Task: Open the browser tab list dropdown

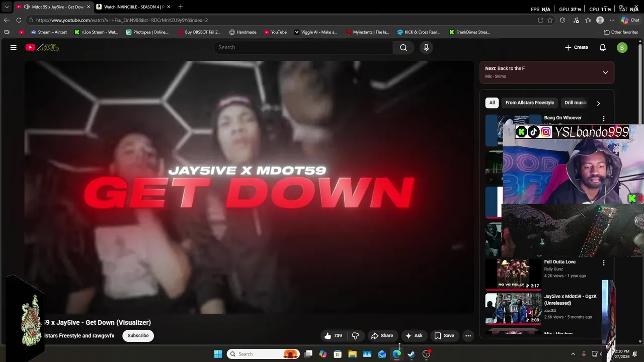Action: pos(7,7)
